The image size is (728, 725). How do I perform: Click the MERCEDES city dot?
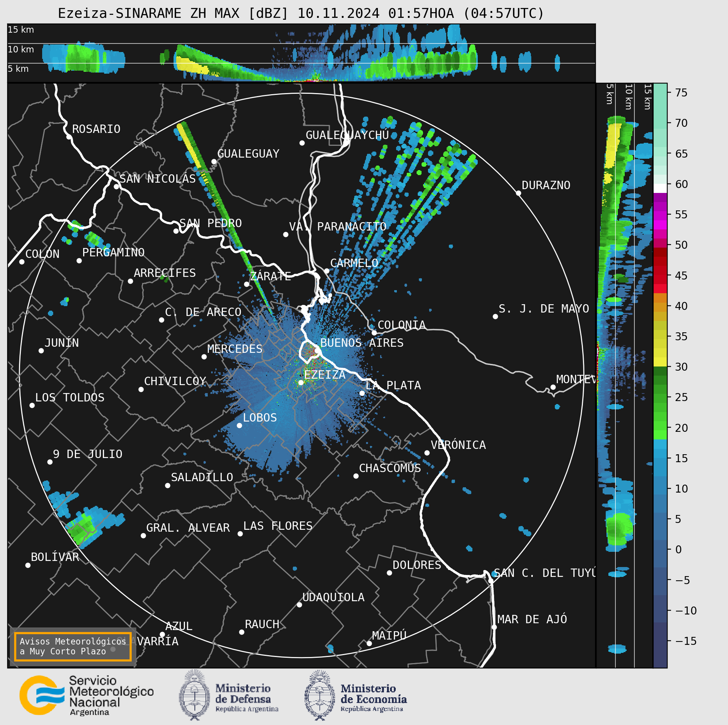coord(204,357)
